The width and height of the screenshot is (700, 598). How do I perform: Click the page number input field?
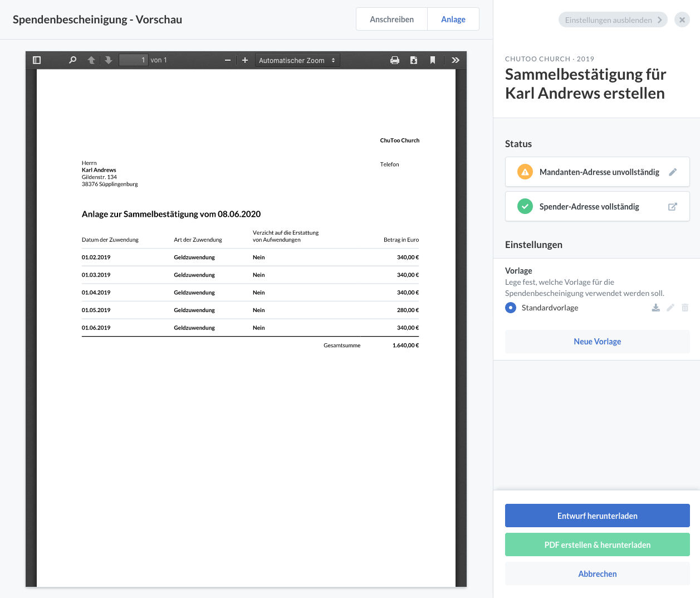pos(134,60)
